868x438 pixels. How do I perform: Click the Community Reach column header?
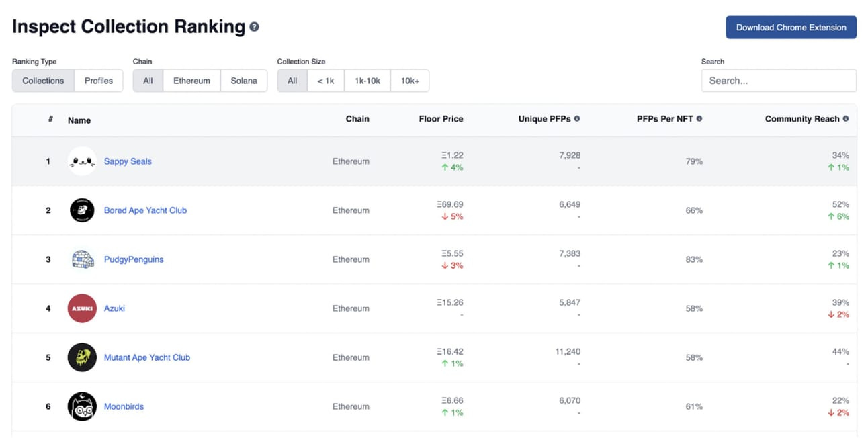pyautogui.click(x=802, y=118)
